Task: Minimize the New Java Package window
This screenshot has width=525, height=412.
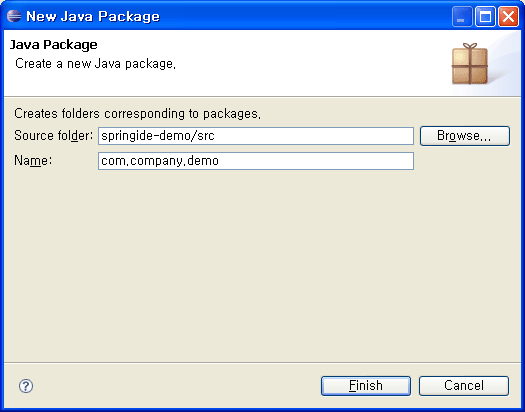Action: [462, 16]
